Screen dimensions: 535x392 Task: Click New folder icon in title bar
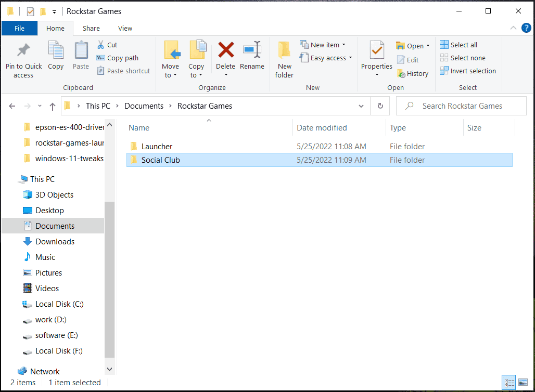tap(43, 11)
